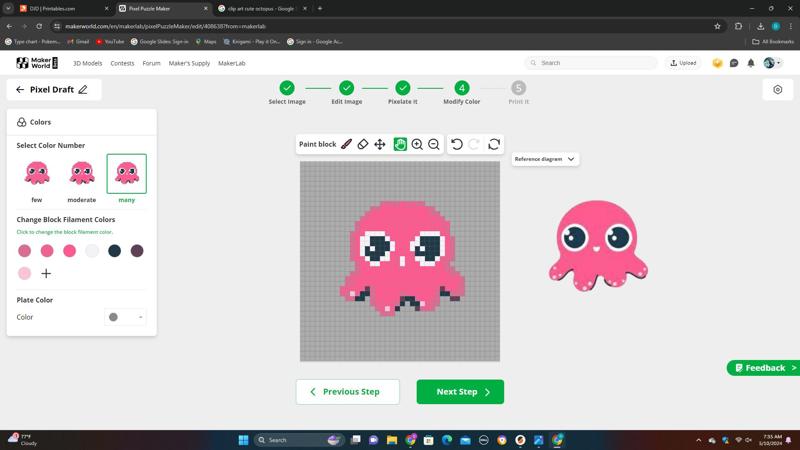Click the Upload button

pyautogui.click(x=683, y=63)
